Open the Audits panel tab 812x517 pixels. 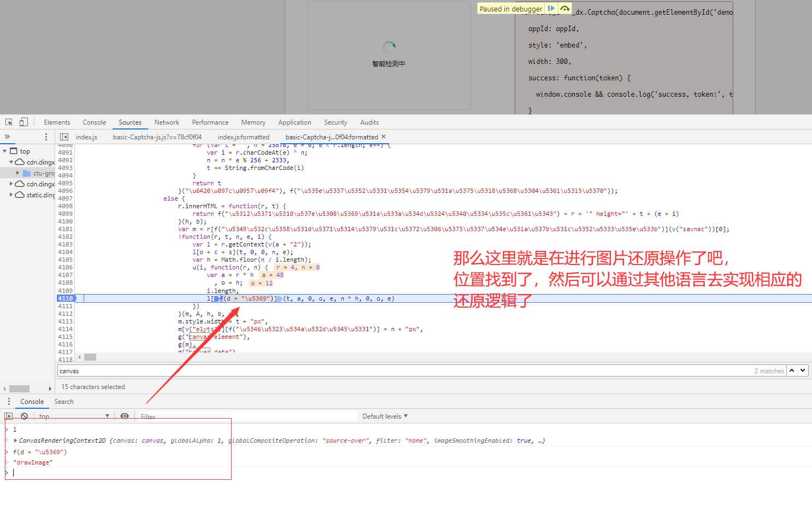(369, 122)
